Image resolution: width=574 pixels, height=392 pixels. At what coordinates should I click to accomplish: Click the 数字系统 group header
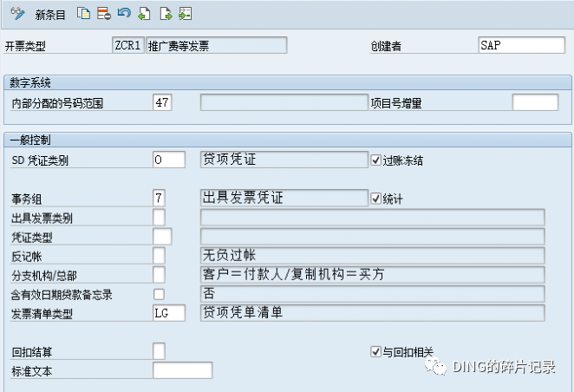pyautogui.click(x=30, y=82)
